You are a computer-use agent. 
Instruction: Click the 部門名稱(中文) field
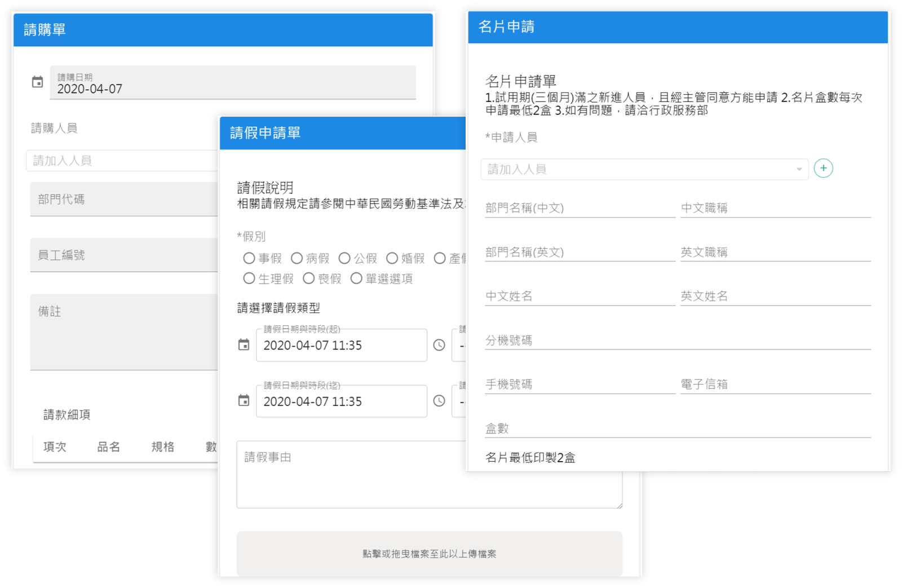pos(580,208)
